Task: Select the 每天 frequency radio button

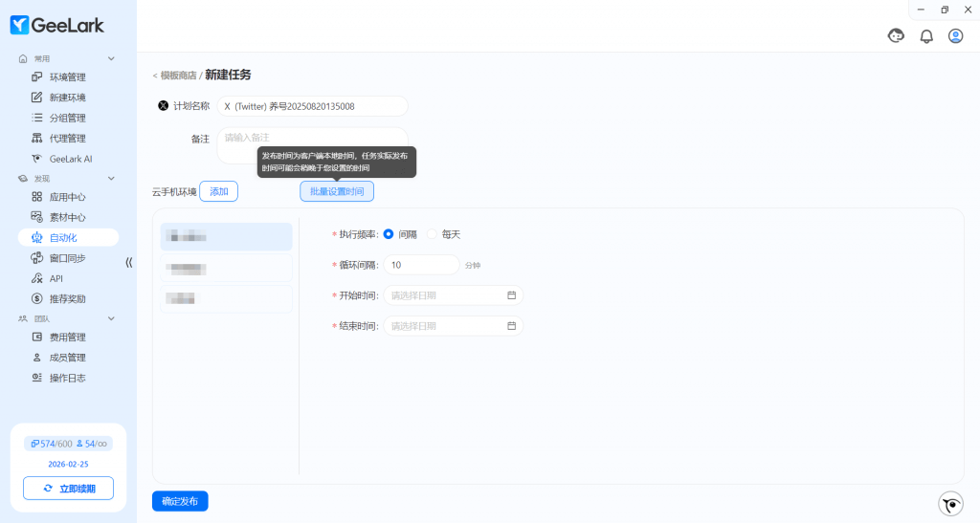Action: click(432, 234)
